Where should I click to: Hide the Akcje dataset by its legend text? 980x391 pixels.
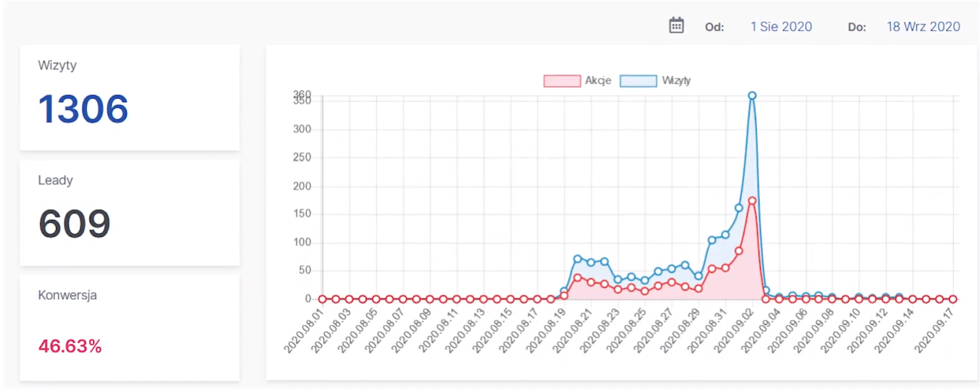tap(598, 81)
